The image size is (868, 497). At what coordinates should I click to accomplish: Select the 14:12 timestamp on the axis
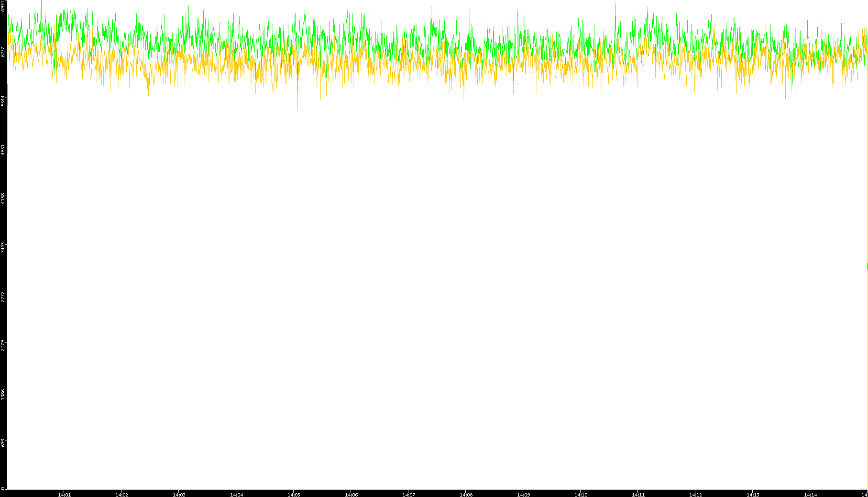point(695,495)
